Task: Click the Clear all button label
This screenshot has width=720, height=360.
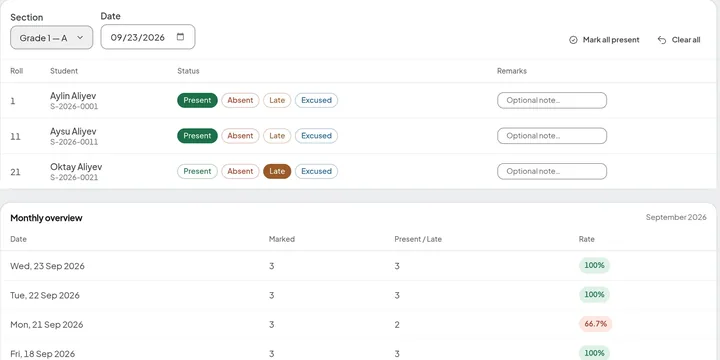Action: 686,40
